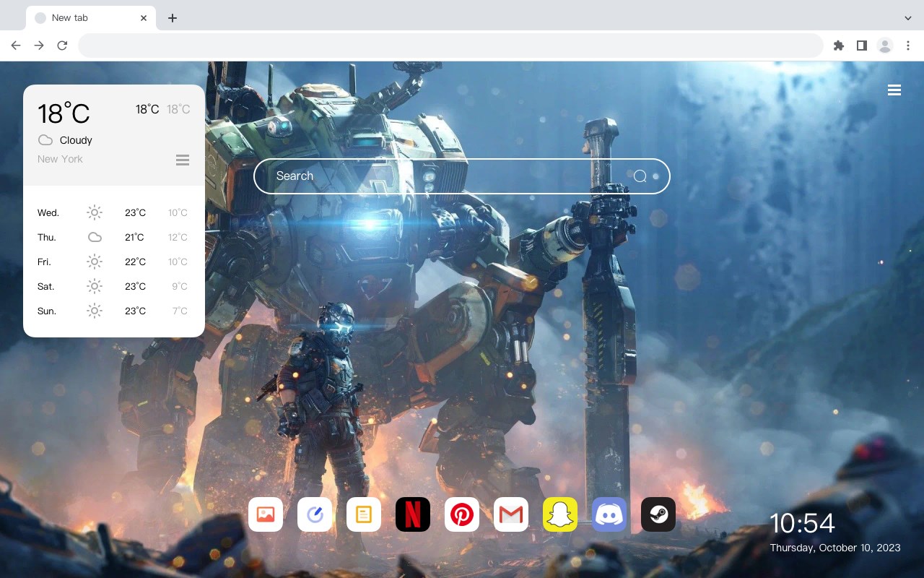
Task: Select the Sun. forecast row label
Action: pyautogui.click(x=47, y=311)
